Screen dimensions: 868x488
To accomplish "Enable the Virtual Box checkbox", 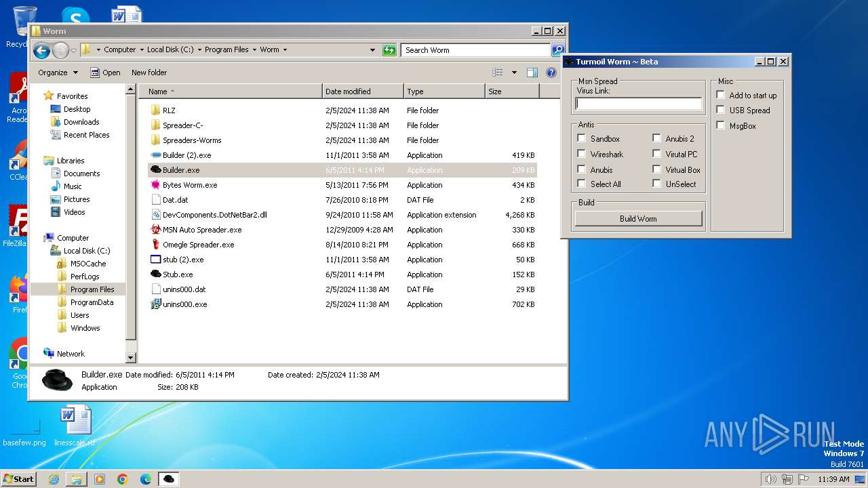I will point(656,169).
